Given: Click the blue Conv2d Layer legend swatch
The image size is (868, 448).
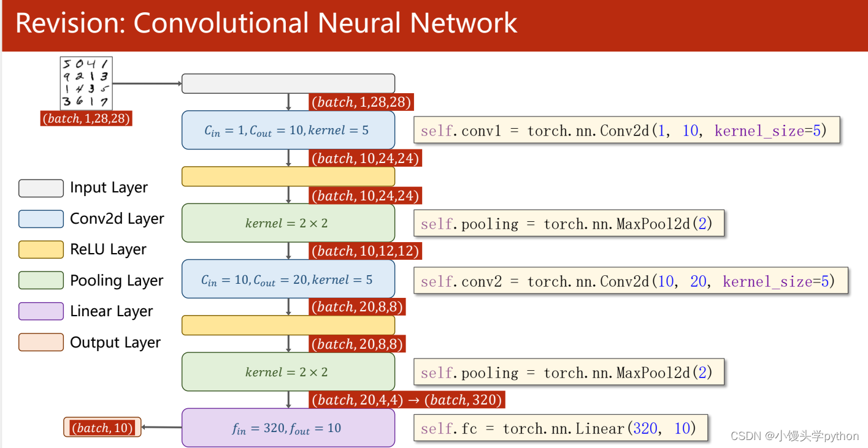Looking at the screenshot, I should (x=41, y=219).
